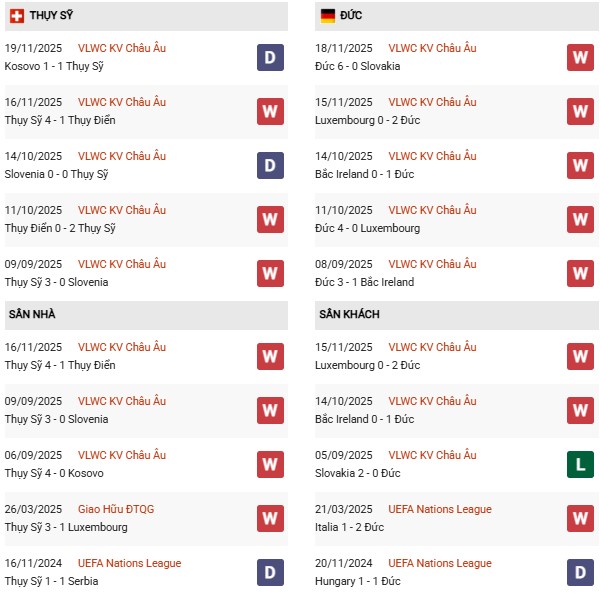Viewport: 600px width, 594px height.
Task: Click the Switzerland flag icon
Action: point(15,16)
